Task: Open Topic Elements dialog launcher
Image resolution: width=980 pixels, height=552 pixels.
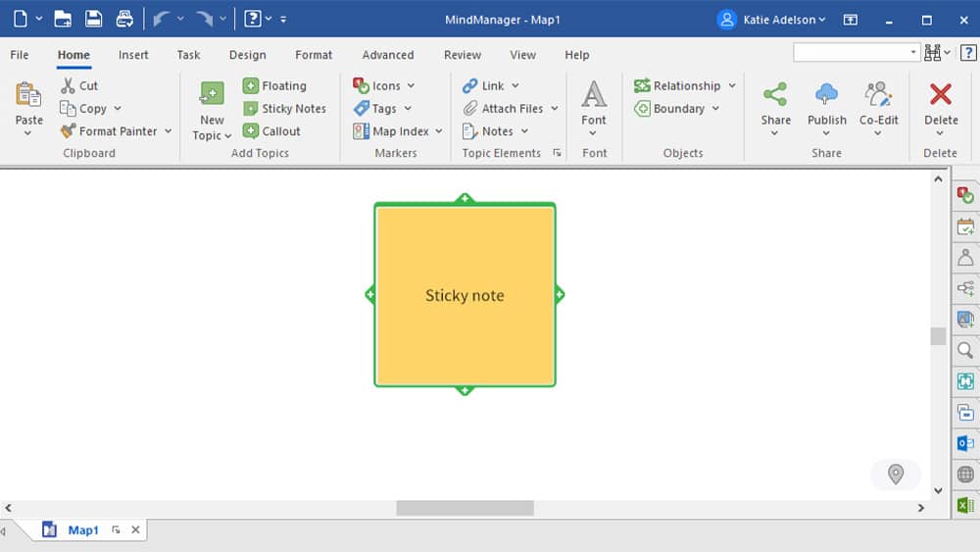Action: pyautogui.click(x=557, y=153)
